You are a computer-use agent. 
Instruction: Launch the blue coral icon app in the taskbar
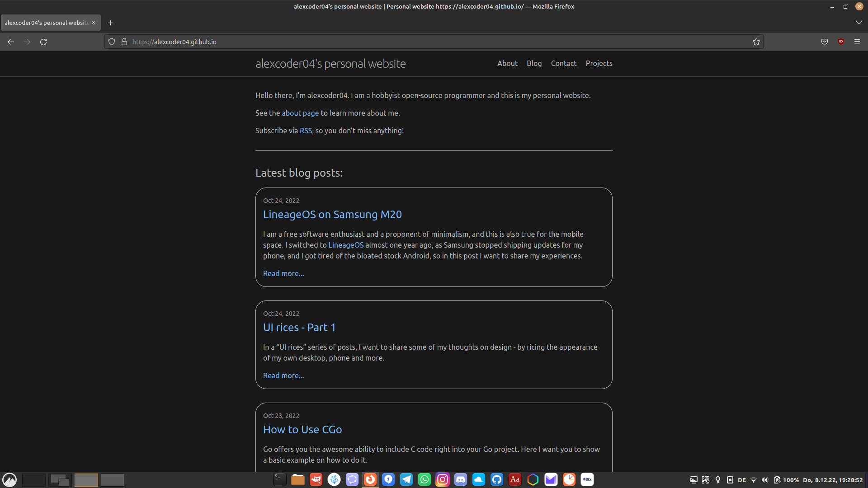click(334, 479)
